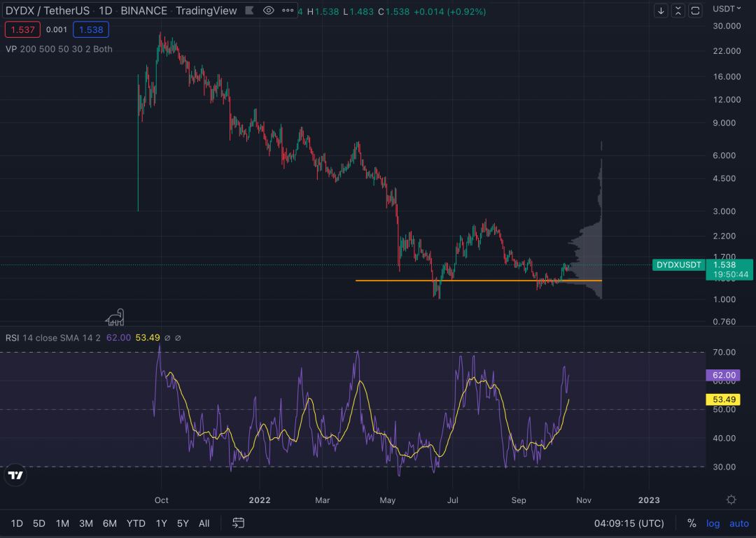Click the H1.538 high value at the top

click(x=323, y=11)
